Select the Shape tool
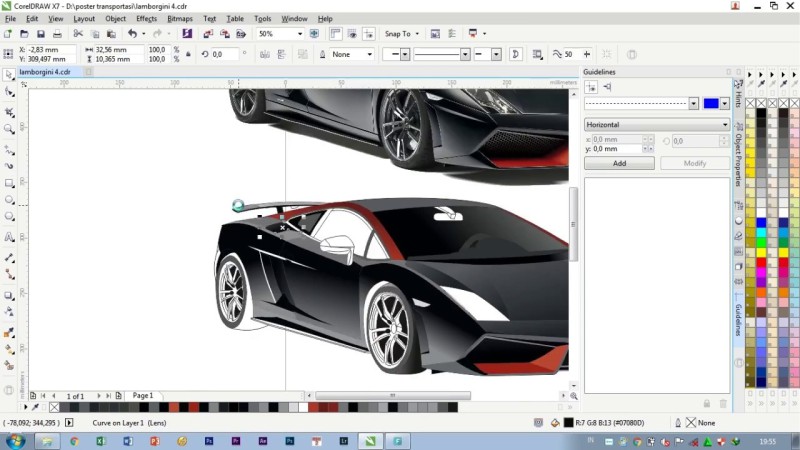The height and width of the screenshot is (450, 800). (9, 92)
